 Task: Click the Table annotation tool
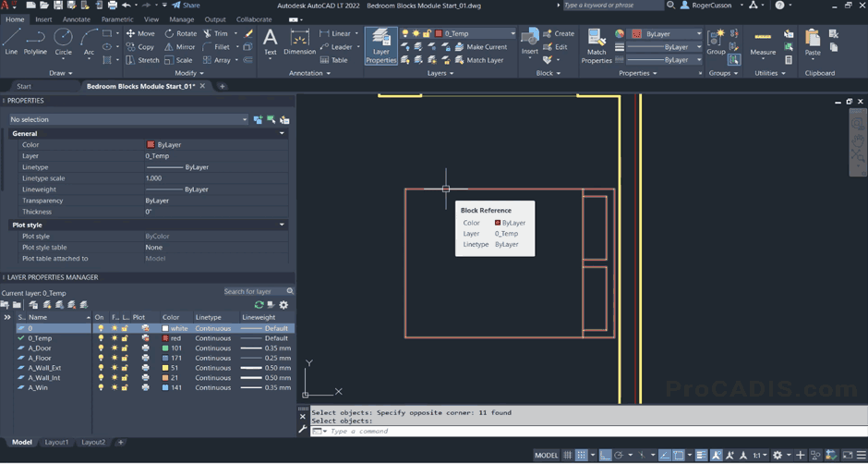coord(333,60)
